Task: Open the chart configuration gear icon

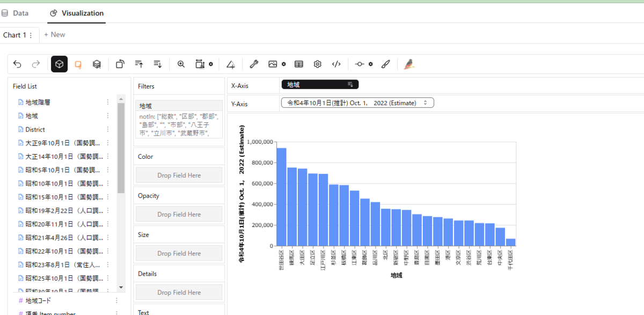Action: pyautogui.click(x=318, y=64)
